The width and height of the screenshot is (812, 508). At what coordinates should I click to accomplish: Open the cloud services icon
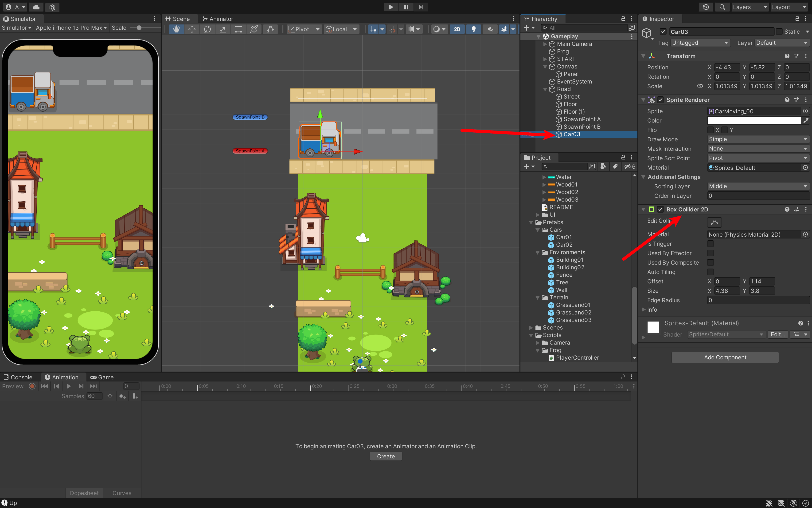pyautogui.click(x=36, y=7)
